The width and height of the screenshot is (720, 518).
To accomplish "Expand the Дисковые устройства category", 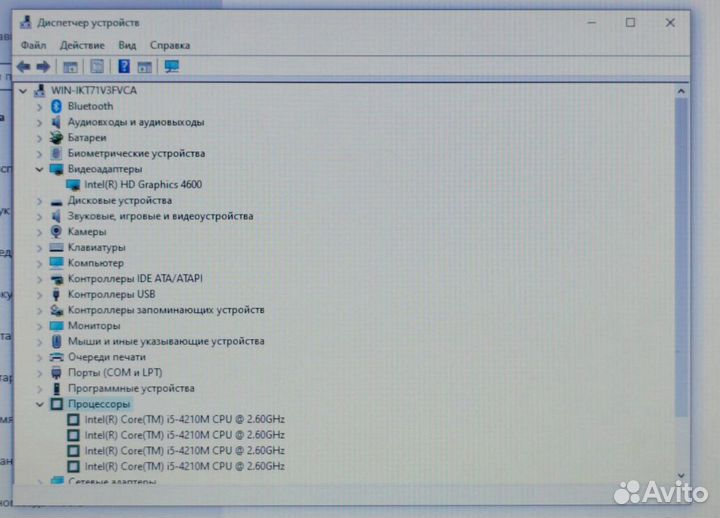I will click(39, 201).
